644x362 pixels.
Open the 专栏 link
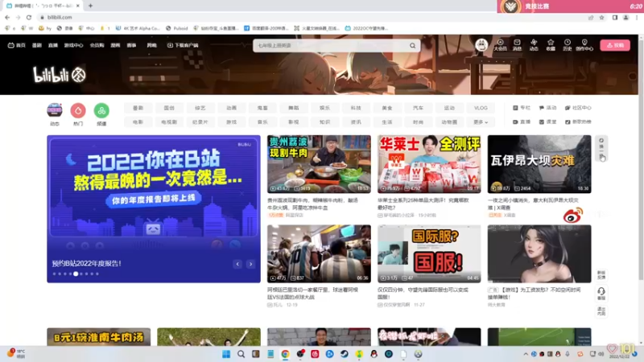coord(522,108)
